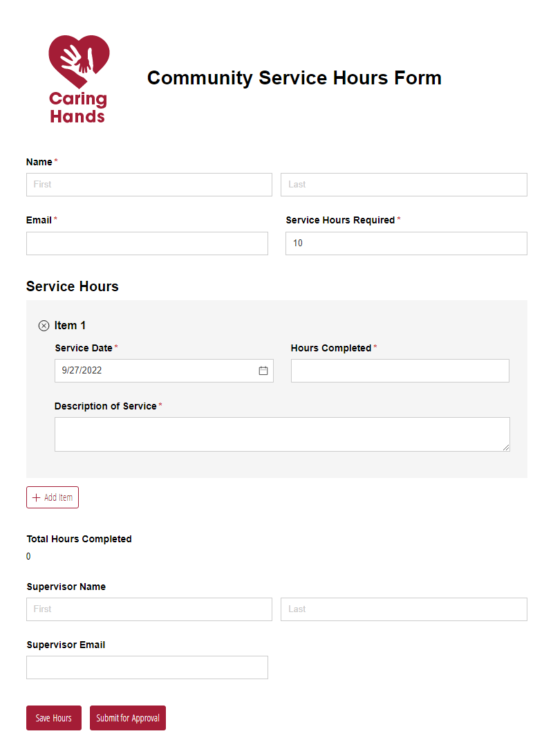Image resolution: width=553 pixels, height=756 pixels.
Task: Click the Add Item button
Action: [x=52, y=497]
